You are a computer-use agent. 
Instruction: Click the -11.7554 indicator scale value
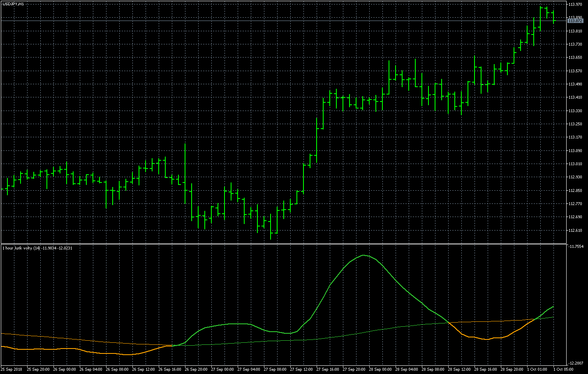click(576, 247)
